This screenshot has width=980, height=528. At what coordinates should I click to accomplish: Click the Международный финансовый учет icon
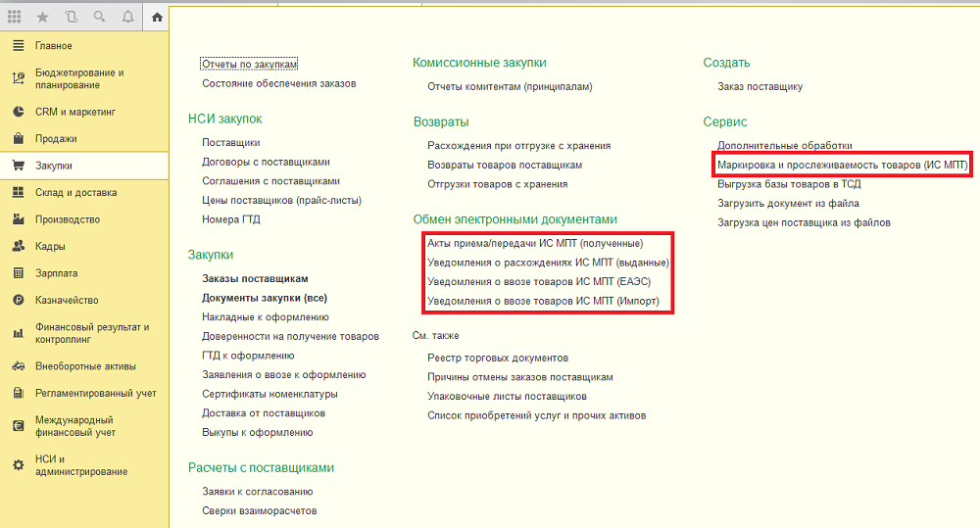tap(18, 426)
